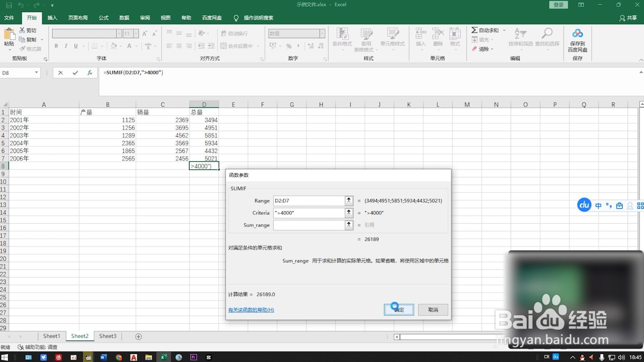644x362 pixels.
Task: Click the increase font size icon
Action: tap(144, 33)
